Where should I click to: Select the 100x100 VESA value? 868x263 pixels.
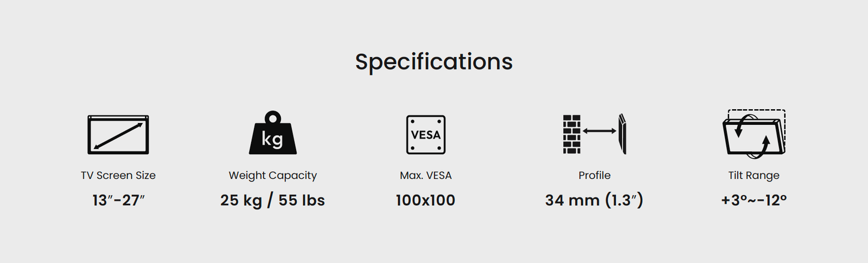pyautogui.click(x=426, y=201)
